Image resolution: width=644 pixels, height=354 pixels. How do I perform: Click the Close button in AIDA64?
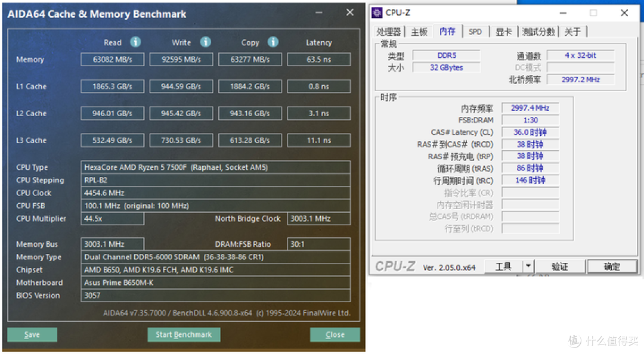pyautogui.click(x=335, y=335)
